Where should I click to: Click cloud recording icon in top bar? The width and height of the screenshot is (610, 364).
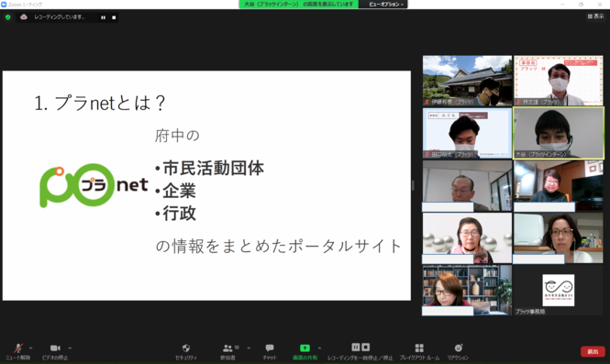point(24,17)
